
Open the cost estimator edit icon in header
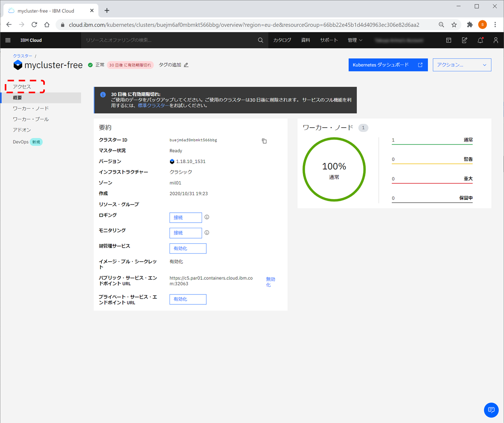(x=464, y=40)
